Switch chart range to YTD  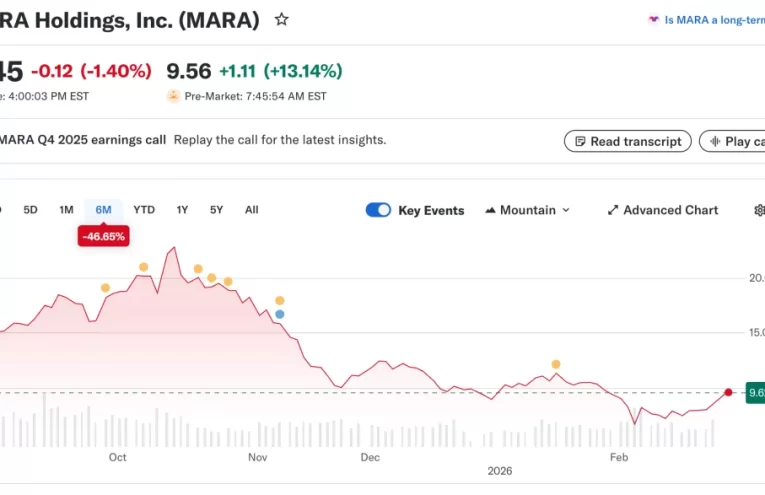coord(144,210)
